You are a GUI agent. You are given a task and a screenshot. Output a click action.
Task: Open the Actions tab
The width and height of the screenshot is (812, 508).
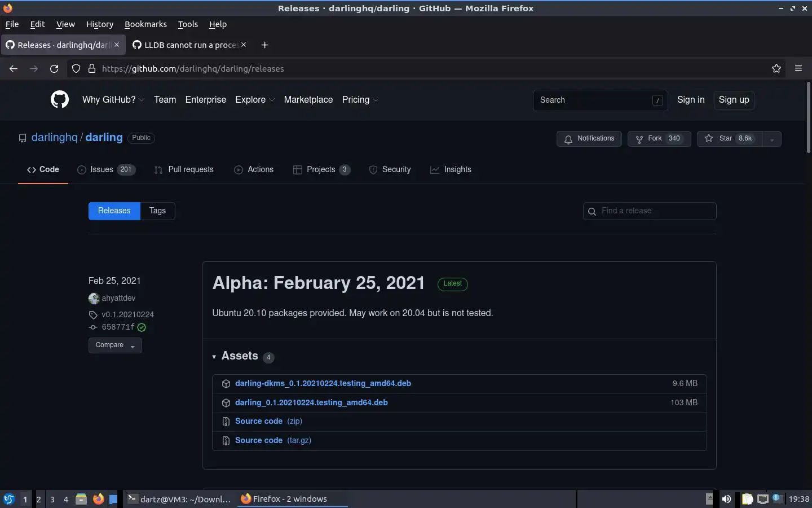tap(254, 169)
